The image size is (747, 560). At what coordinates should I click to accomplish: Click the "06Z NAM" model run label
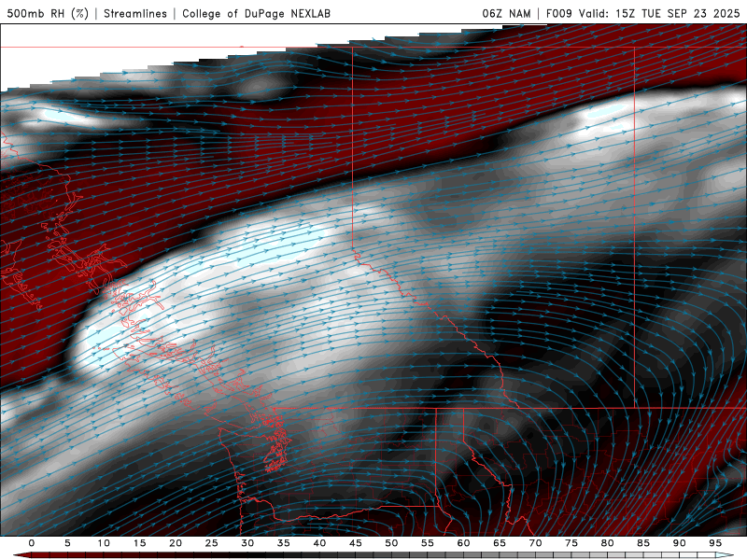506,13
